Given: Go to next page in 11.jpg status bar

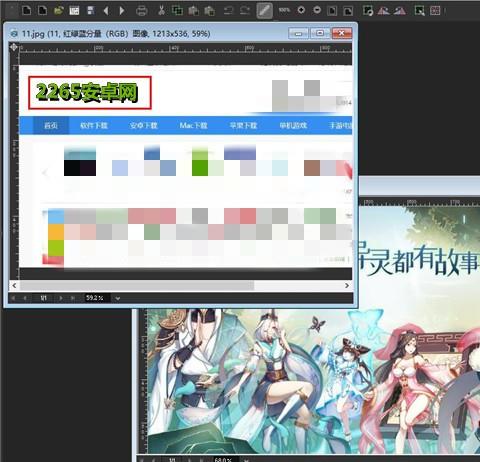Looking at the screenshot, I should click(61, 298).
